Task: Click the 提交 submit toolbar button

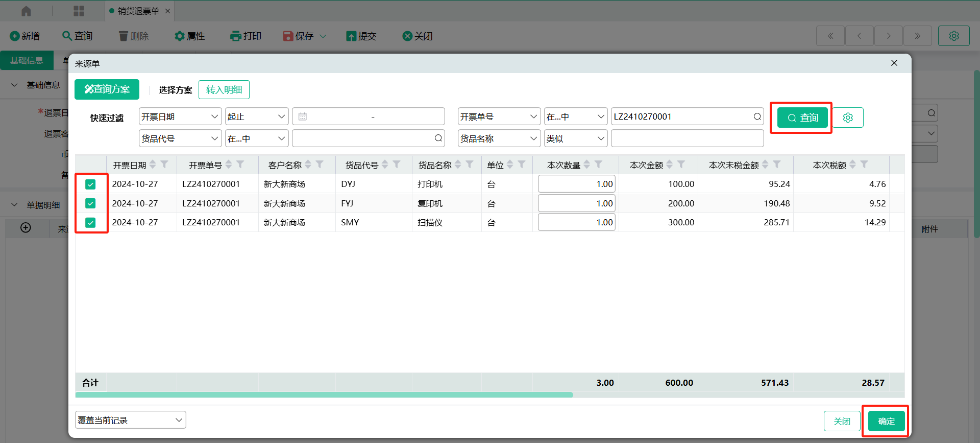Action: coord(361,36)
